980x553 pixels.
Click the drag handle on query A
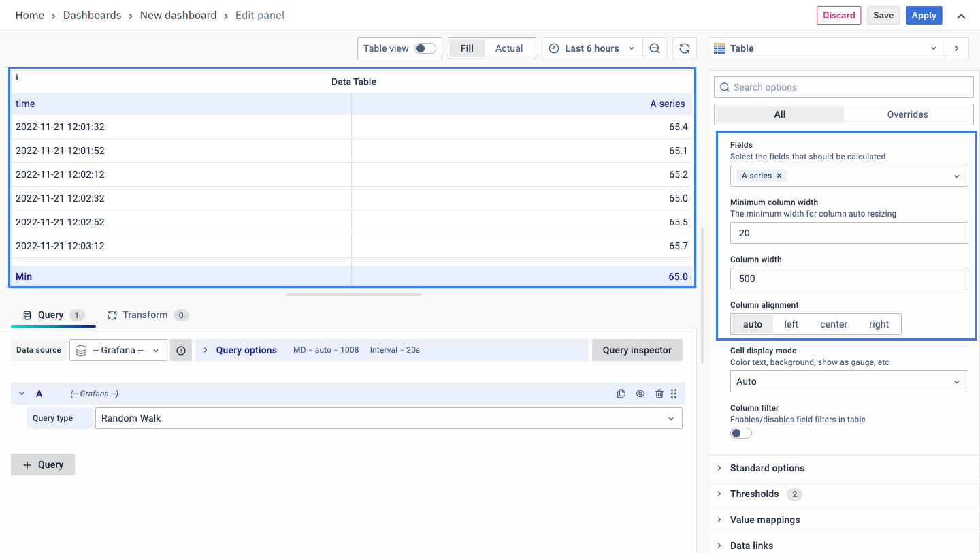(x=674, y=394)
